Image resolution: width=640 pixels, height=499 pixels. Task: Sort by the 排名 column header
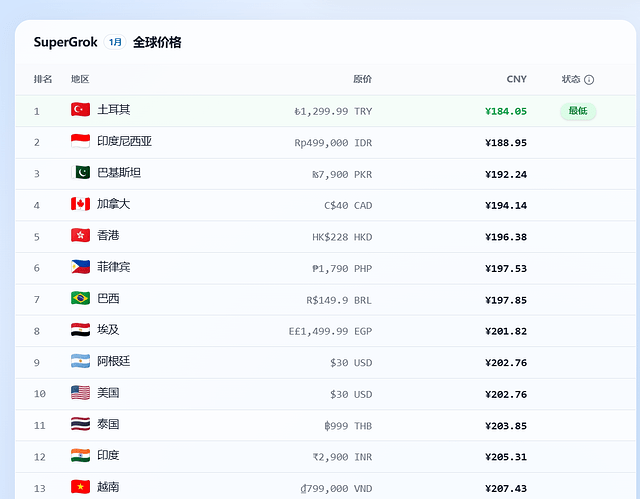point(43,79)
